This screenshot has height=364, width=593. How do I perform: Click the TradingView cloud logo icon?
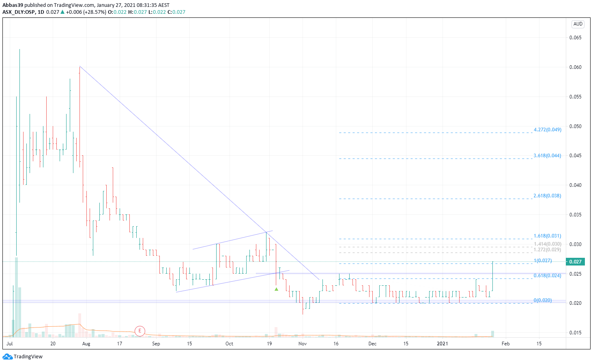tap(7, 357)
